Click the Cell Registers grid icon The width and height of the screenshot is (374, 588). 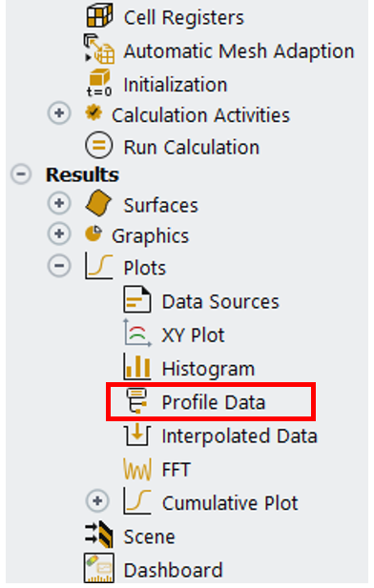tap(99, 16)
